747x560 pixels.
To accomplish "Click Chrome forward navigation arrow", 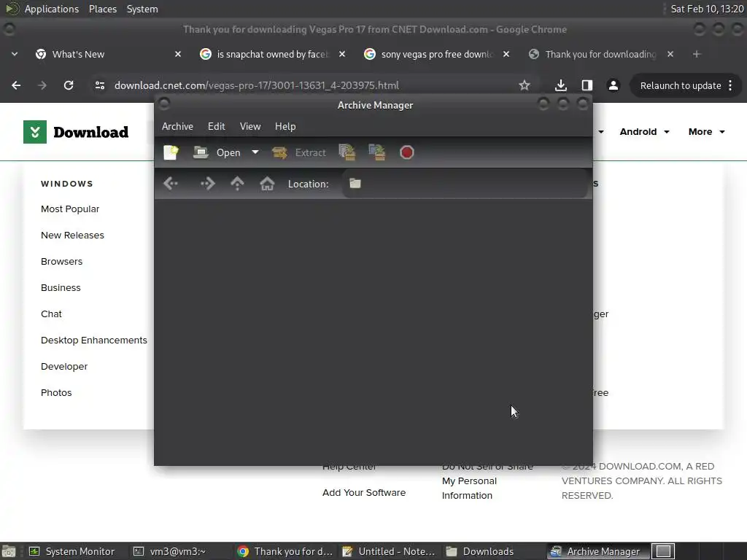I will [x=42, y=85].
